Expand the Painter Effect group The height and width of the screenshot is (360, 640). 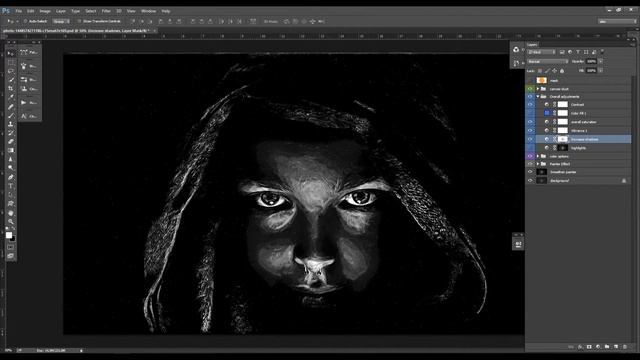click(x=538, y=164)
